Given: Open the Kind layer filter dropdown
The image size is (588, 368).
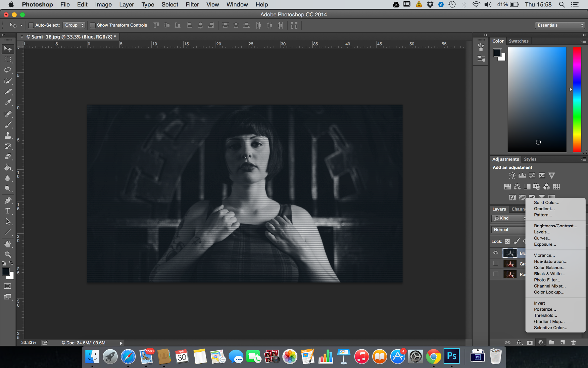Looking at the screenshot, I should tap(509, 218).
